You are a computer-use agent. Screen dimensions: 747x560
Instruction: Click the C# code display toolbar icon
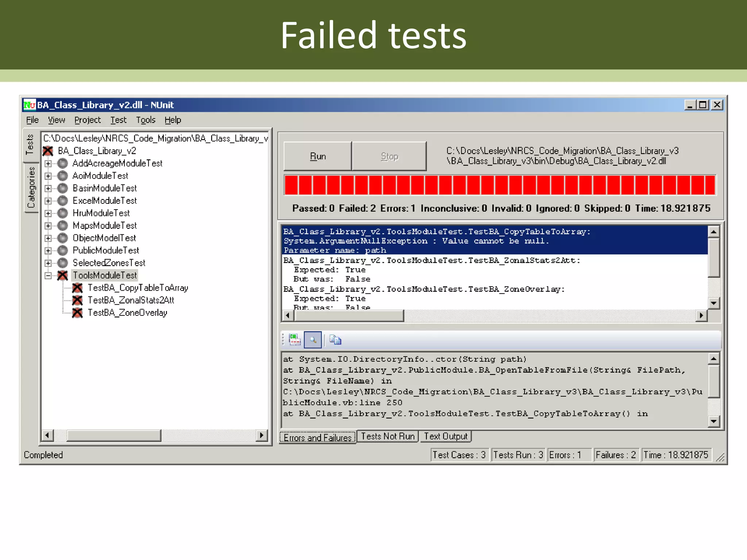(x=294, y=340)
